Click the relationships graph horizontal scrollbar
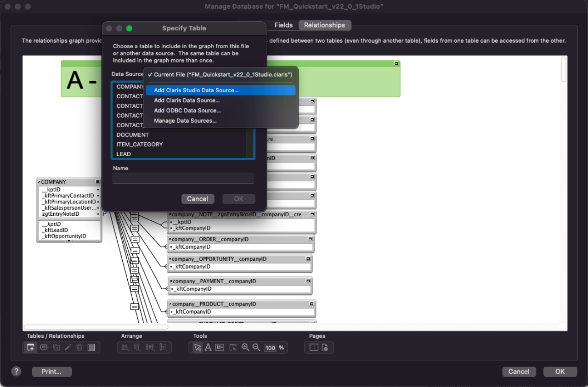588x387 pixels. (96, 327)
